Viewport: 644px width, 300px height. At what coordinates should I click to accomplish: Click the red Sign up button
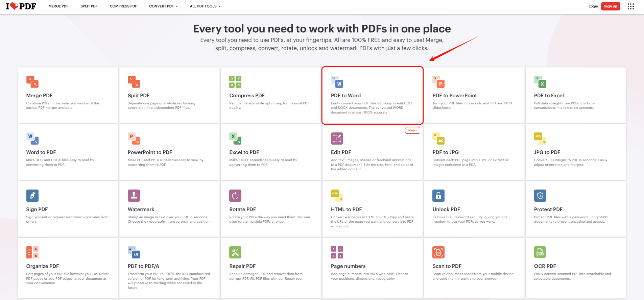click(x=611, y=6)
